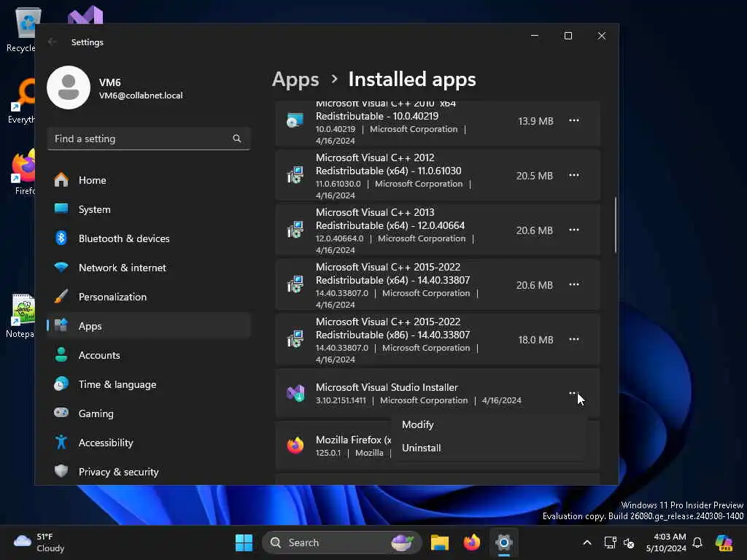Select Apps in the sidebar
This screenshot has width=747, height=560.
[x=149, y=326]
